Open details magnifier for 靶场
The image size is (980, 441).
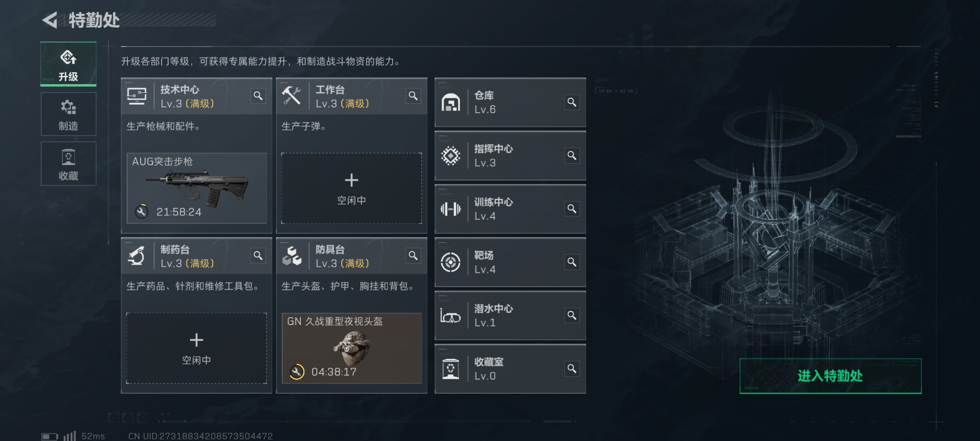click(x=572, y=262)
